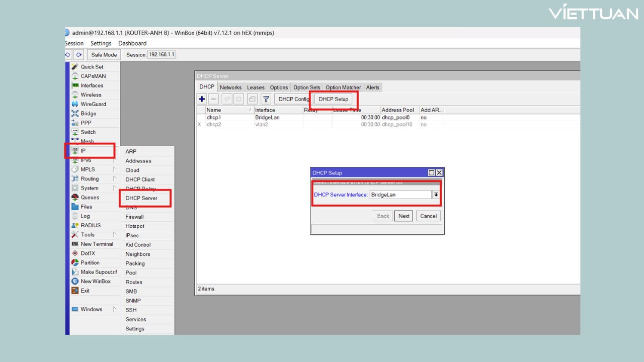Click the DHCP Server Interface field showing BridgeLan

(400, 195)
